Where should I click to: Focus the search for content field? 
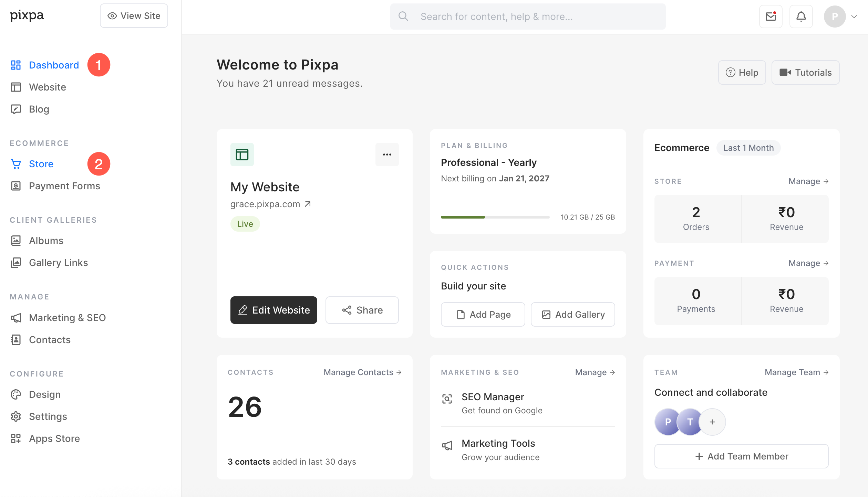pos(528,16)
